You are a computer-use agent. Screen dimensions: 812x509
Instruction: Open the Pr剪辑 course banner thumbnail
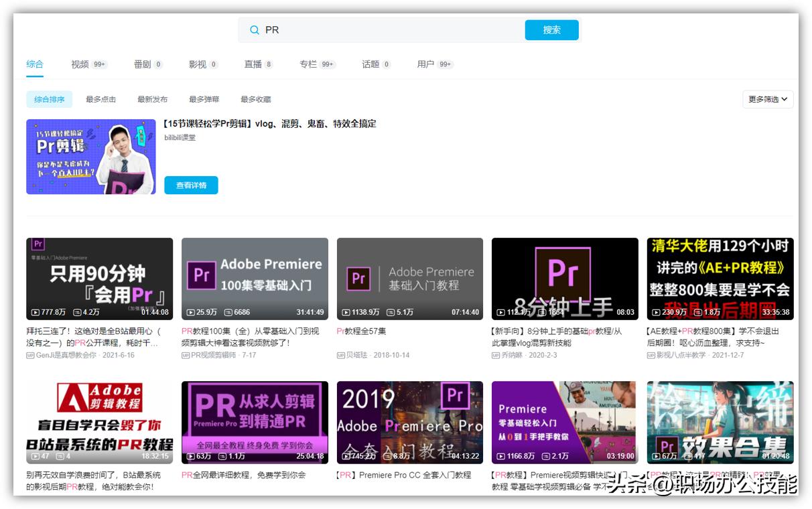coord(90,156)
